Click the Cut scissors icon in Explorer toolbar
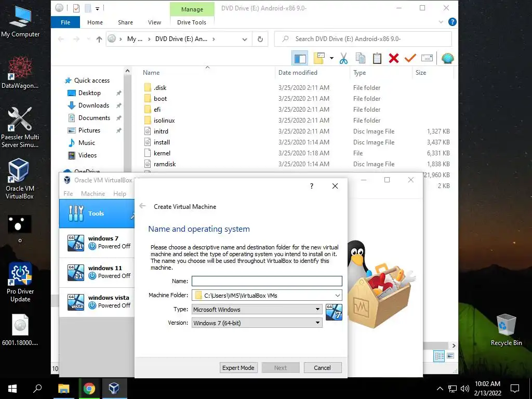This screenshot has height=399, width=532. tap(343, 58)
